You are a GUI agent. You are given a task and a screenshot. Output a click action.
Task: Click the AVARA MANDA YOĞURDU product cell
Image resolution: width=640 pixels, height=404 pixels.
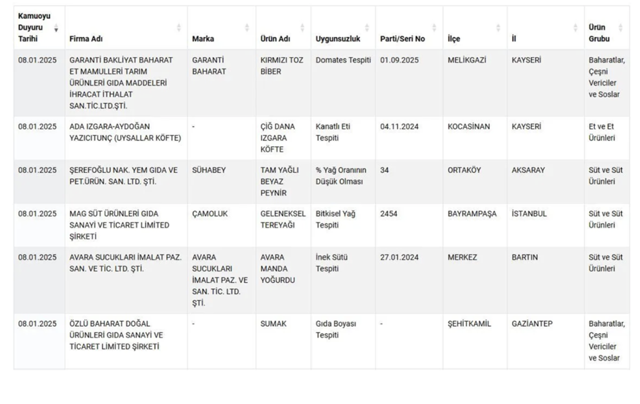279,269
